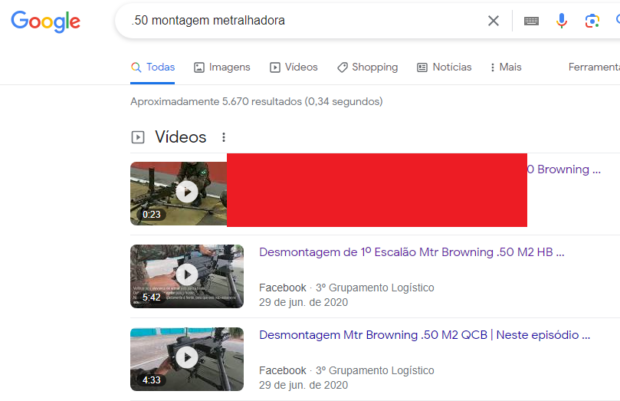
Task: Start voice search with microphone icon
Action: click(x=561, y=21)
